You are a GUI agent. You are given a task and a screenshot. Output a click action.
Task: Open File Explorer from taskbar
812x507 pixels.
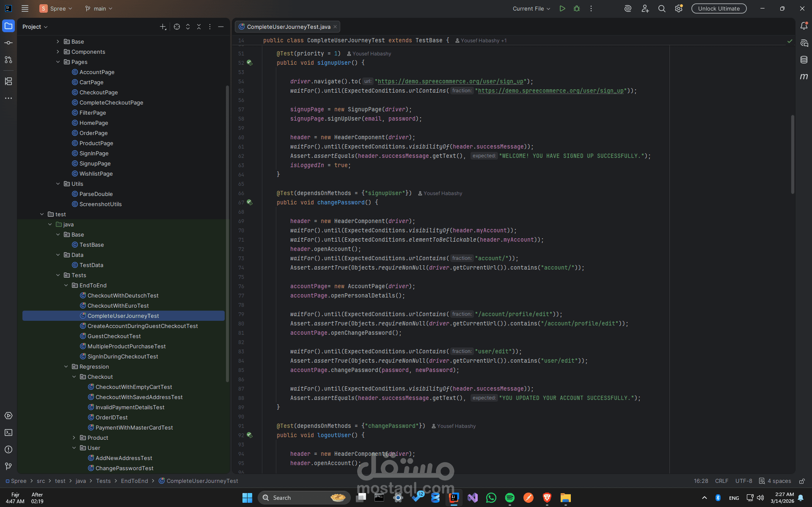point(565,498)
